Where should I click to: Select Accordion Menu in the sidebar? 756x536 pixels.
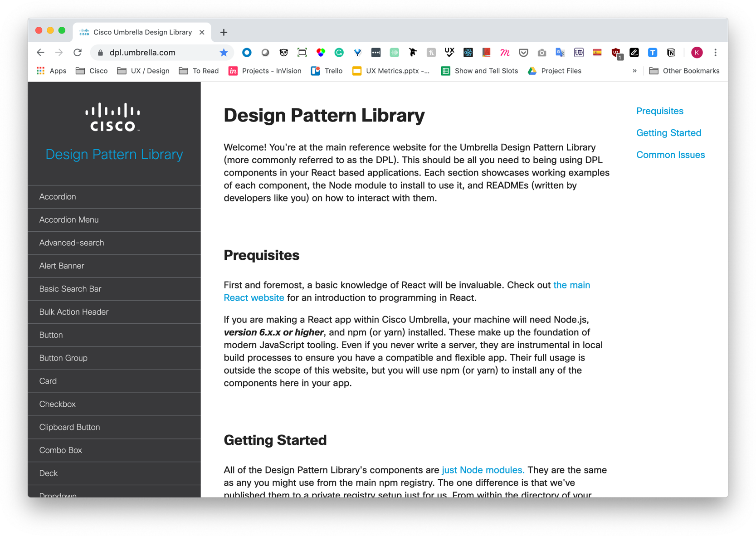114,220
